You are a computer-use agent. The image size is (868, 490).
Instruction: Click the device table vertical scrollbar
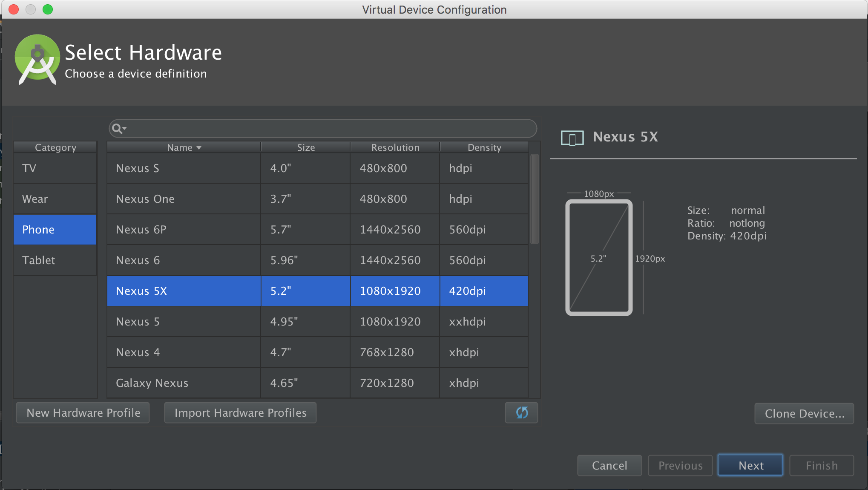click(535, 199)
